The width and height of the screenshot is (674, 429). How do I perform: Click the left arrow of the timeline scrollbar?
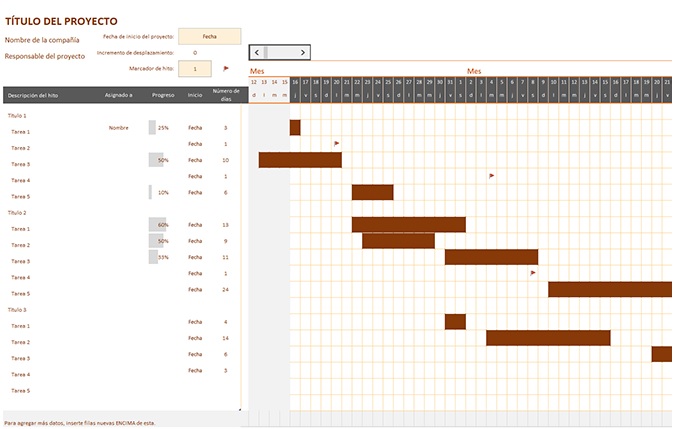pyautogui.click(x=257, y=52)
